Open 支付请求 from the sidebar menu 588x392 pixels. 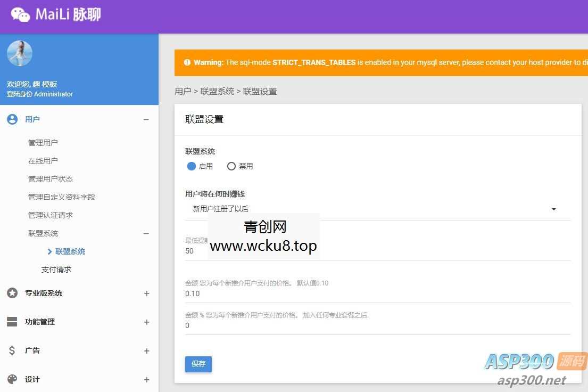click(56, 269)
